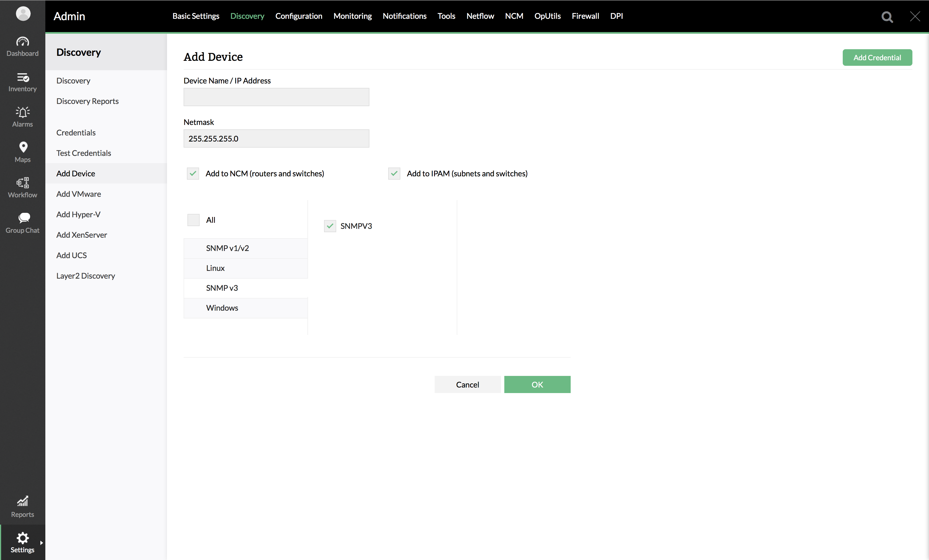Select Windows credential category
929x560 pixels.
click(x=222, y=308)
